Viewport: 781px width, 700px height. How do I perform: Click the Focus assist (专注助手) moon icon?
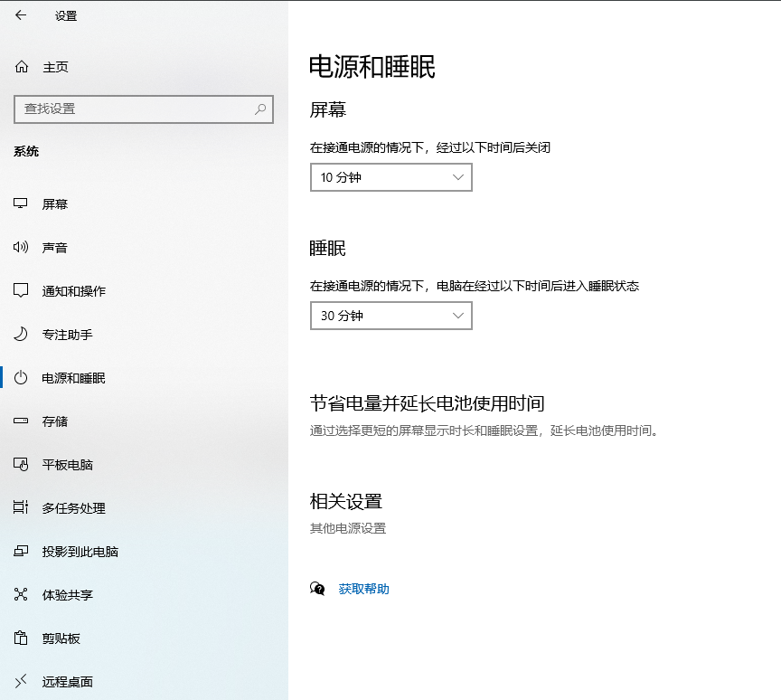[x=21, y=334]
